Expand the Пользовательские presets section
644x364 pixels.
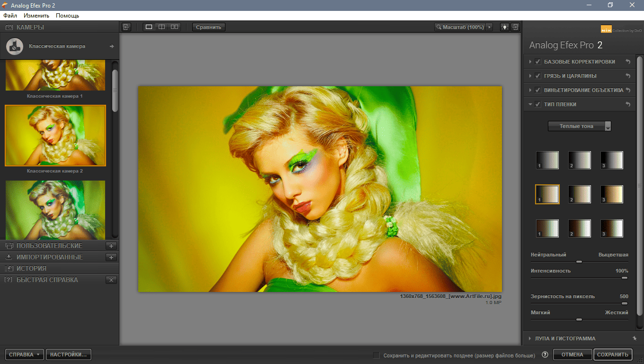(x=49, y=246)
